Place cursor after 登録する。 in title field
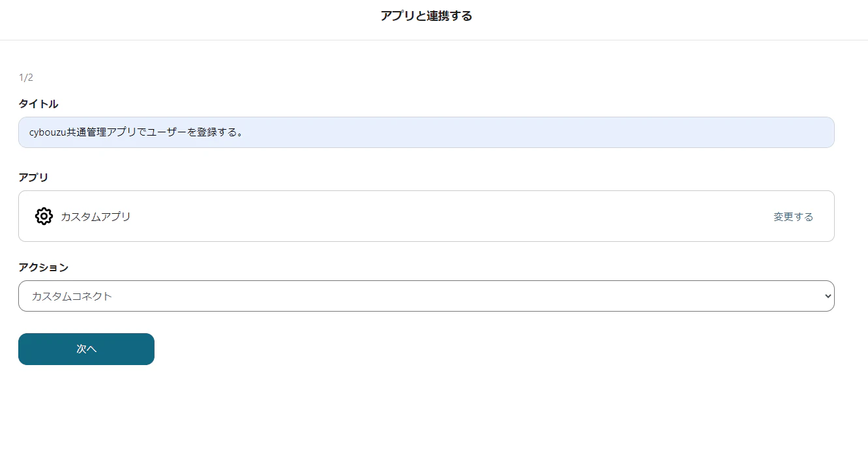The height and width of the screenshot is (457, 868). pos(244,132)
